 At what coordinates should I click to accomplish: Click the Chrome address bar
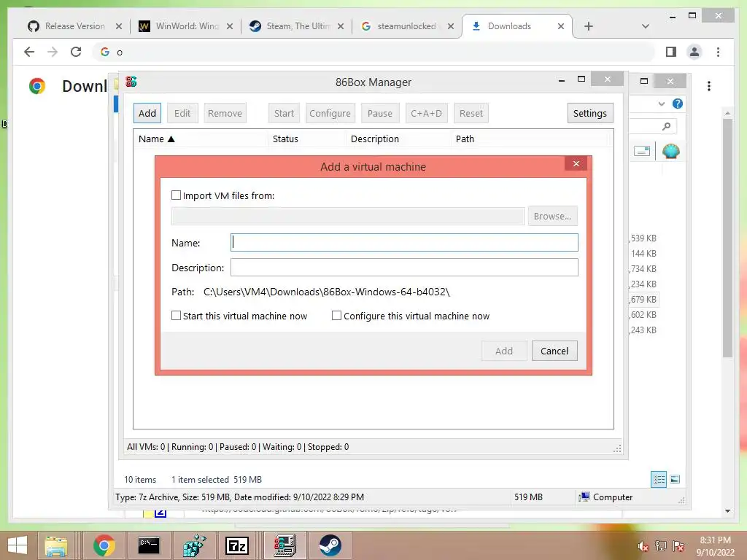[x=374, y=52]
